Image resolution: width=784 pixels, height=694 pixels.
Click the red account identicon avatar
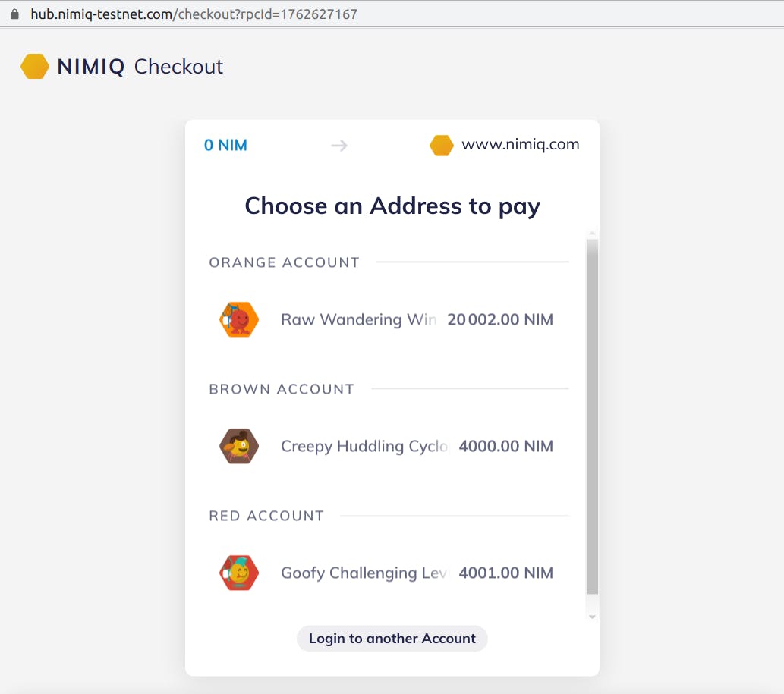tap(239, 573)
